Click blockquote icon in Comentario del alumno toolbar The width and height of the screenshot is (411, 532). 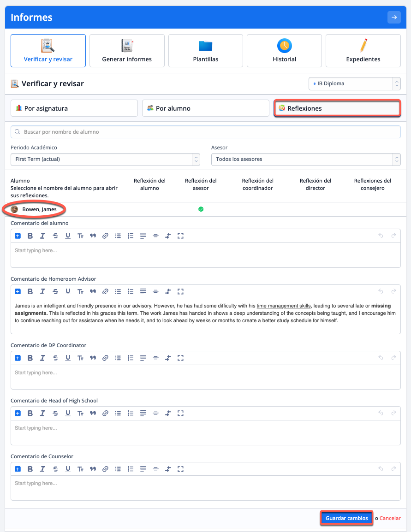(93, 236)
